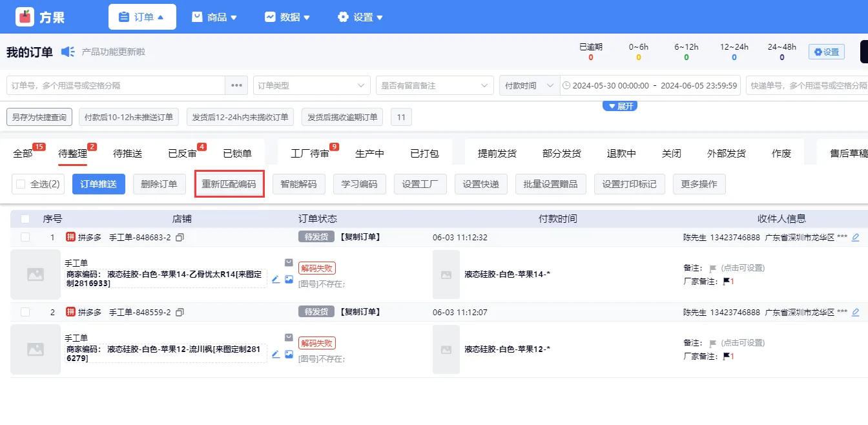Click the 订单号 search input field
This screenshot has width=868, height=425.
pyautogui.click(x=116, y=85)
